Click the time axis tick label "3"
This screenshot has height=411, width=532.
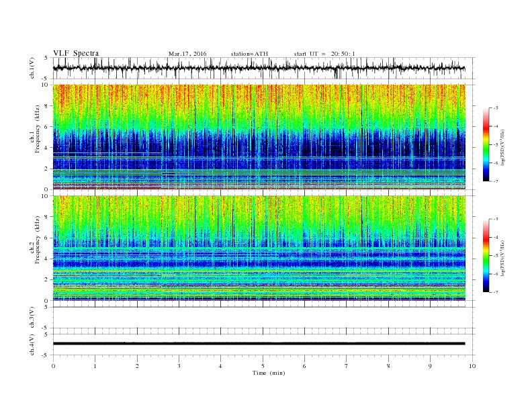pos(179,366)
